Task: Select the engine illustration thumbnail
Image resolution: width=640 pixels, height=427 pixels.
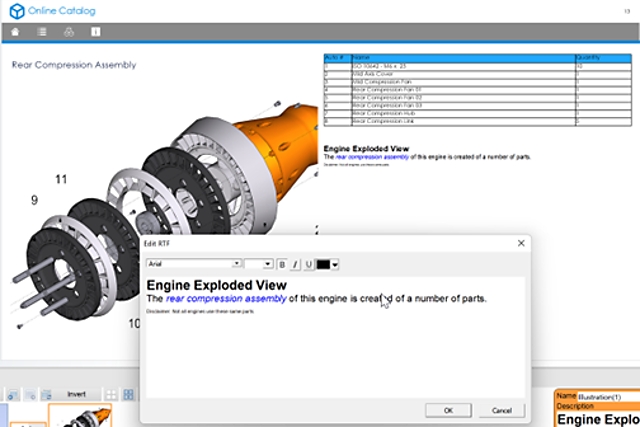Action: click(x=81, y=416)
